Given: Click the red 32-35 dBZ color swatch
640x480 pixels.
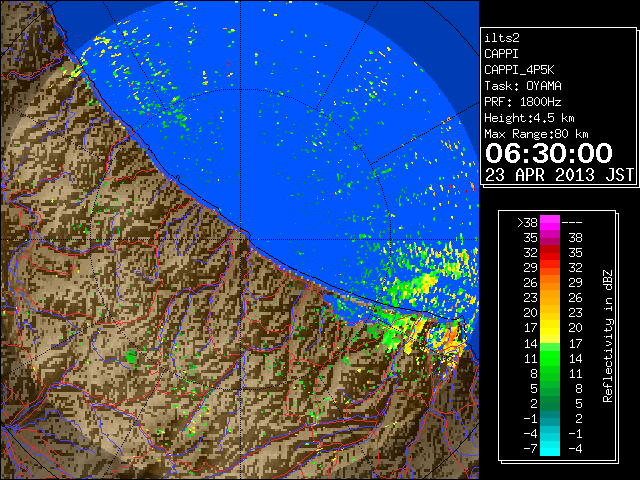Looking at the screenshot, I should click(x=550, y=253).
